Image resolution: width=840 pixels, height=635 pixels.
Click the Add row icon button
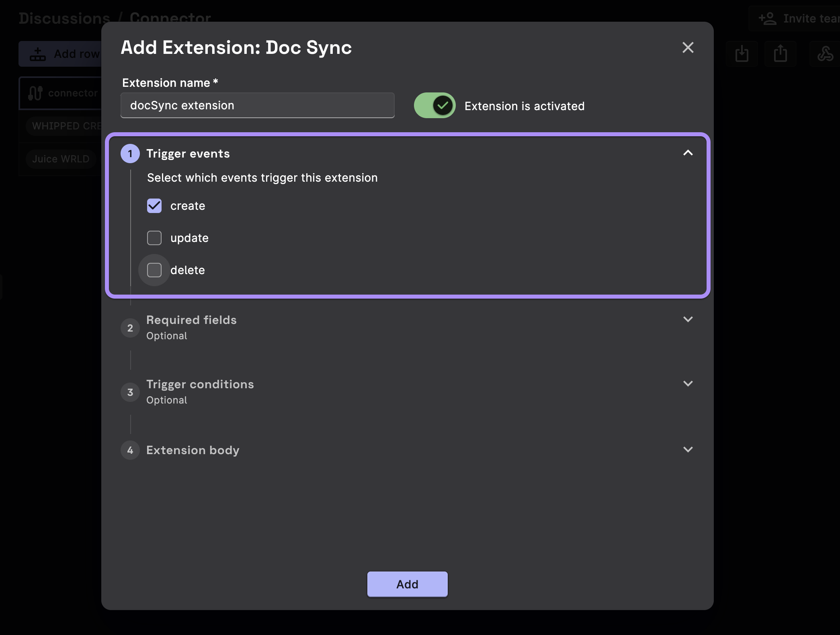[38, 54]
